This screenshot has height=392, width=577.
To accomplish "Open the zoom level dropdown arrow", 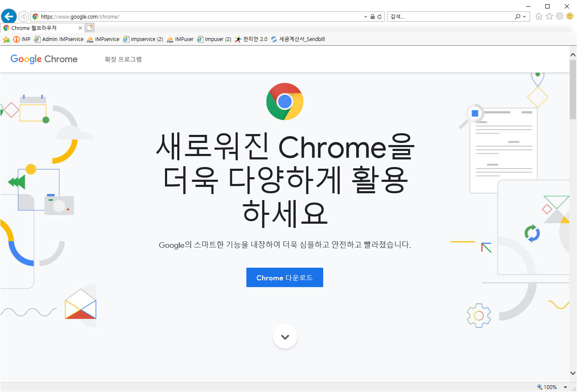I will point(565,387).
